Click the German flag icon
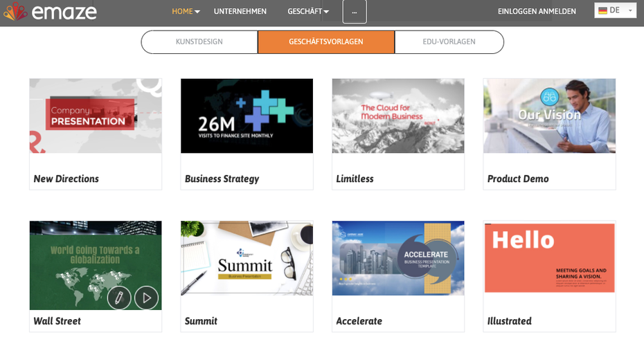The height and width of the screenshot is (353, 644). 602,10
